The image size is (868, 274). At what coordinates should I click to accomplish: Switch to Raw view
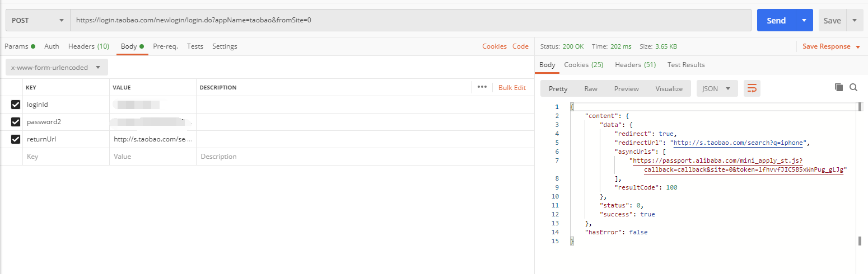(x=590, y=88)
